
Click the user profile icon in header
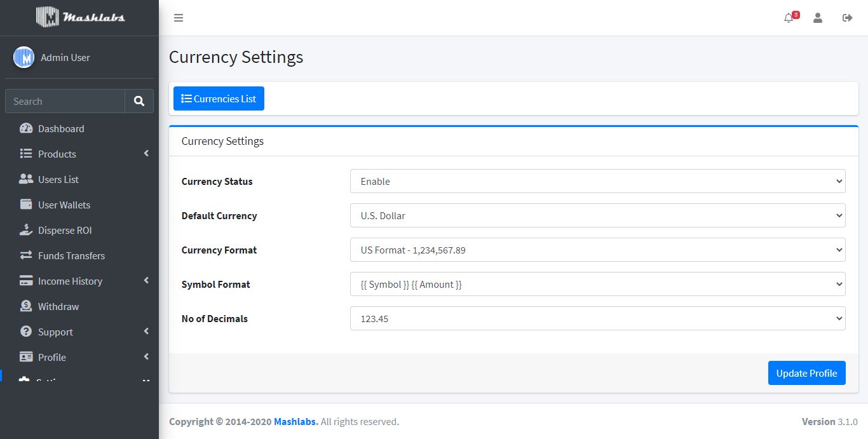[818, 18]
